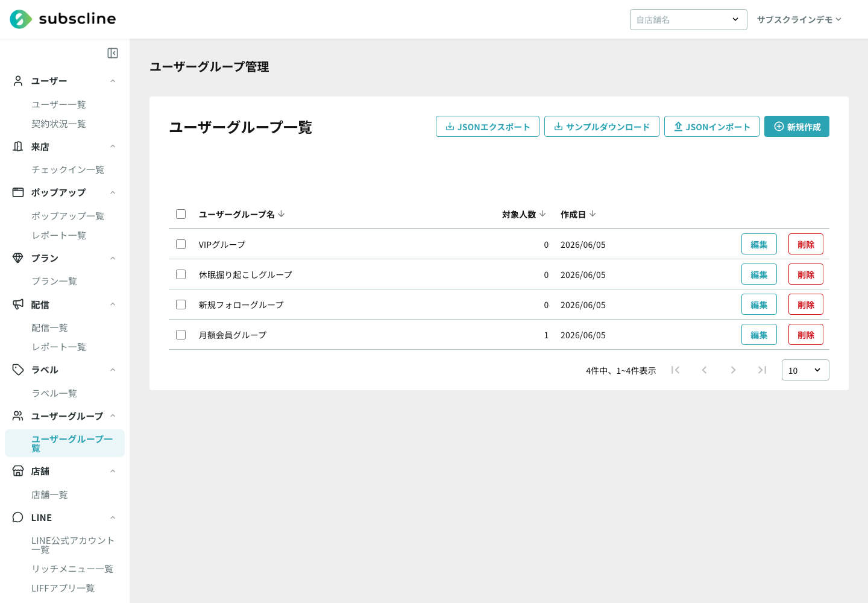
Task: Check the 月額会員グループ row checkbox
Action: point(181,335)
